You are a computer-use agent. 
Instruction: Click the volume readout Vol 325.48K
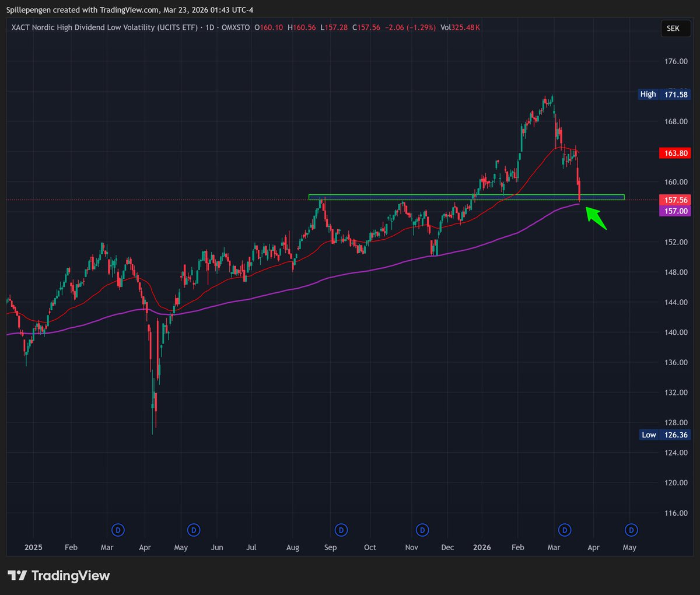[x=461, y=27]
